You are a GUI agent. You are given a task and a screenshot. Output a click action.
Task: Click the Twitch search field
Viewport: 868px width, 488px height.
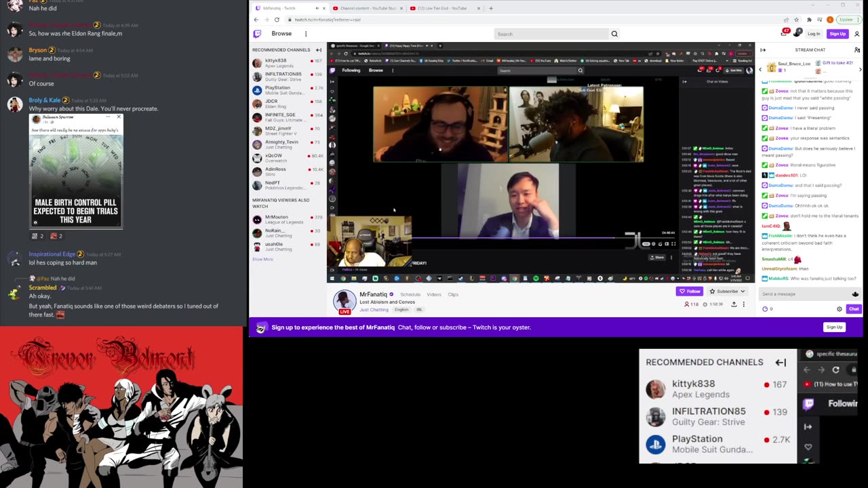click(551, 34)
